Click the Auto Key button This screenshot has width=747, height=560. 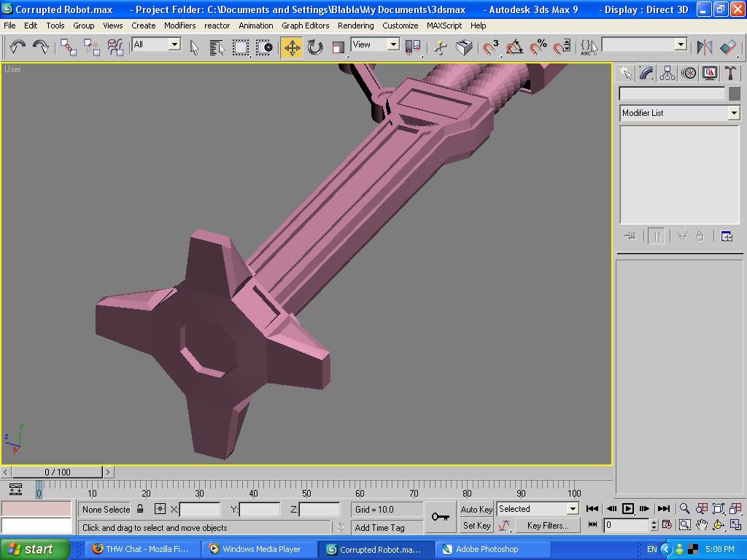pos(476,509)
